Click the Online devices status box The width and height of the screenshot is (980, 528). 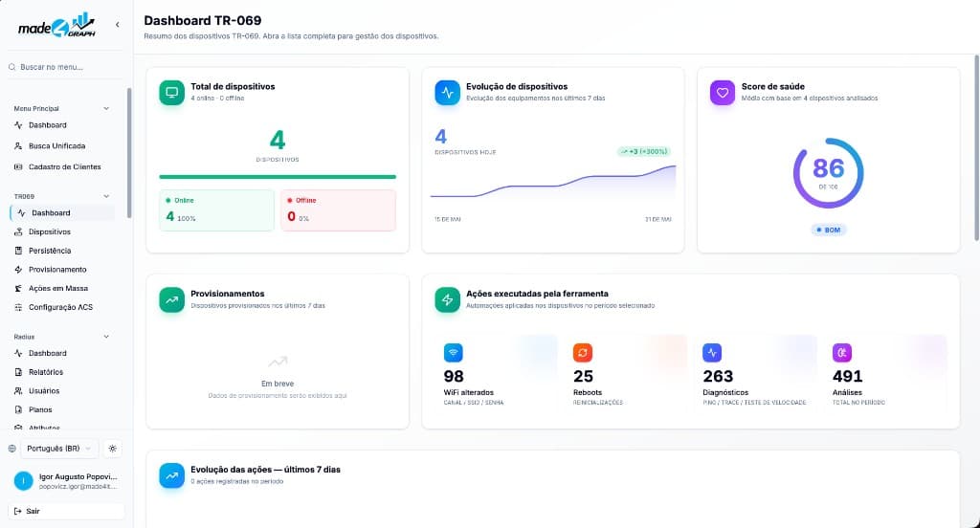(x=217, y=210)
